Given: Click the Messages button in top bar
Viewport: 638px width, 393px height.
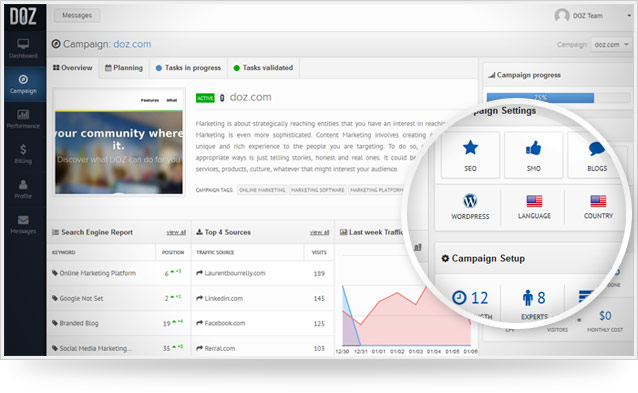Looking at the screenshot, I should (x=77, y=15).
